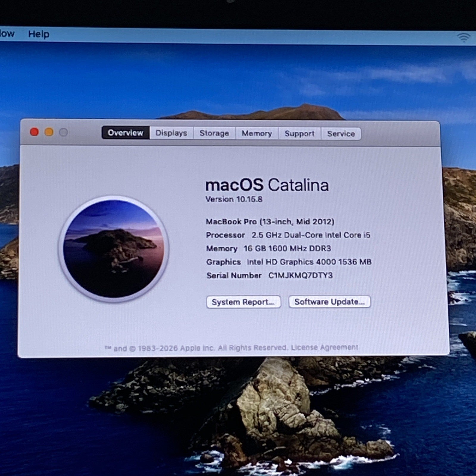
Task: Open the Service tab
Action: pyautogui.click(x=341, y=134)
